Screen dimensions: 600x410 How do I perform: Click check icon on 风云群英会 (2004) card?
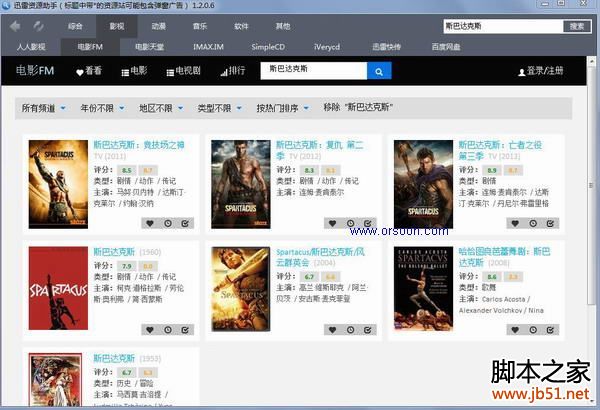coord(368,330)
